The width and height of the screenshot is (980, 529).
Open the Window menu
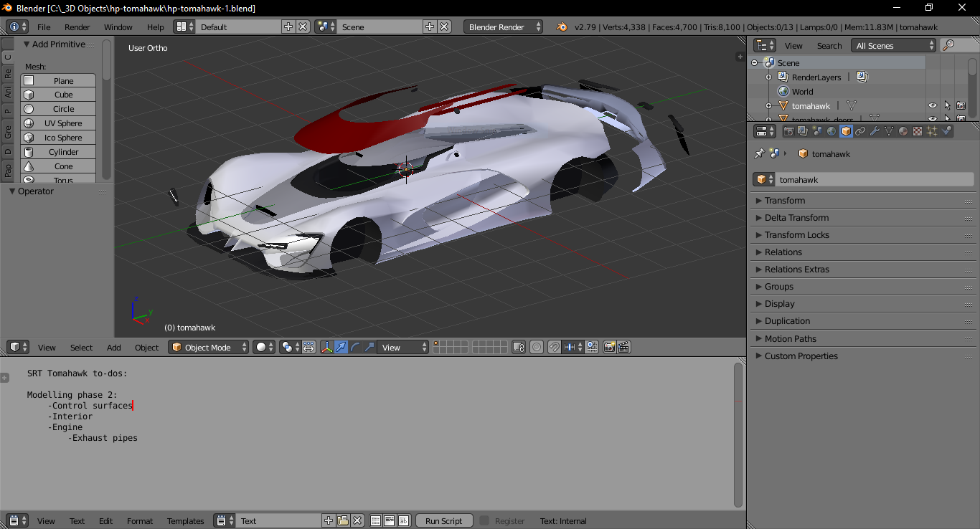[118, 27]
